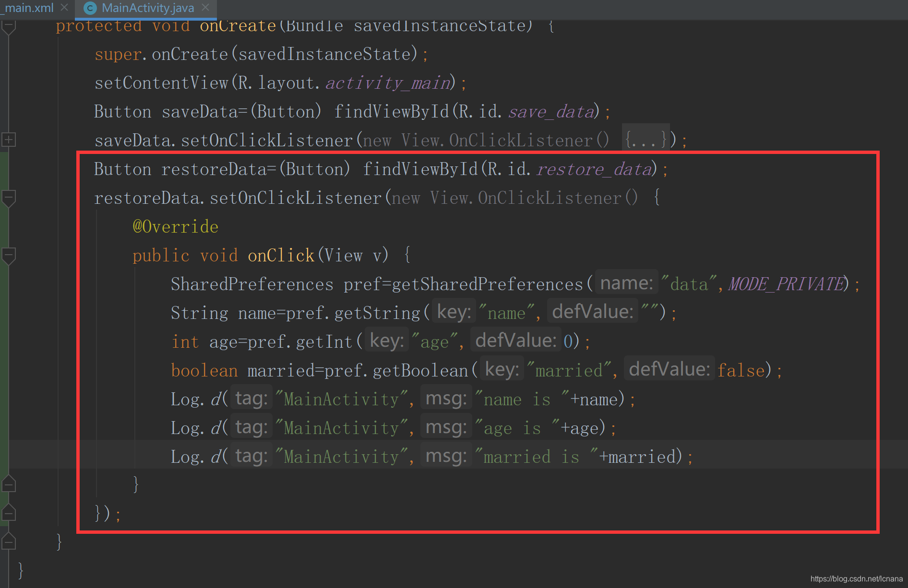Close the _main.xml tab

click(65, 8)
